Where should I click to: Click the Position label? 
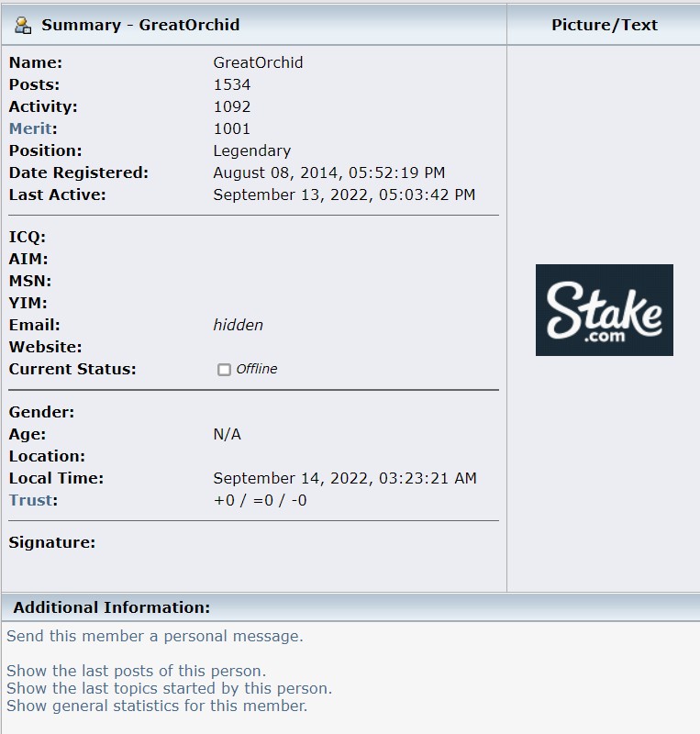click(x=46, y=150)
